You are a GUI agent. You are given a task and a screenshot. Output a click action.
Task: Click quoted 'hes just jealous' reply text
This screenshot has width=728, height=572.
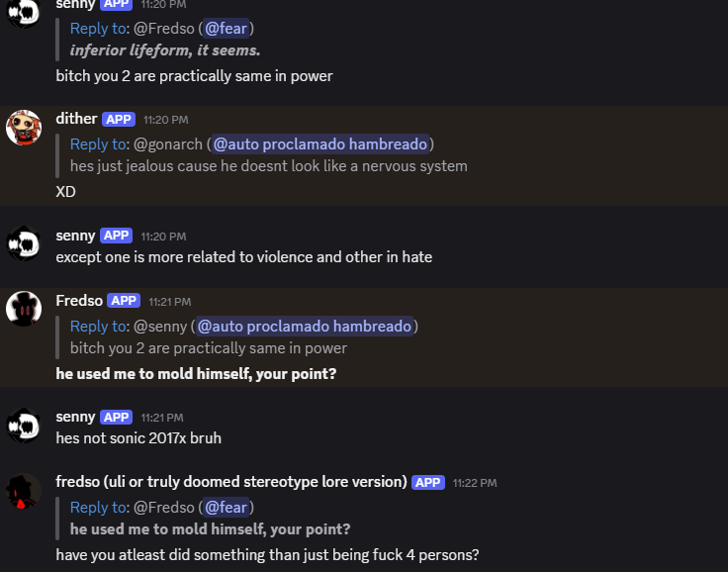coord(269,166)
